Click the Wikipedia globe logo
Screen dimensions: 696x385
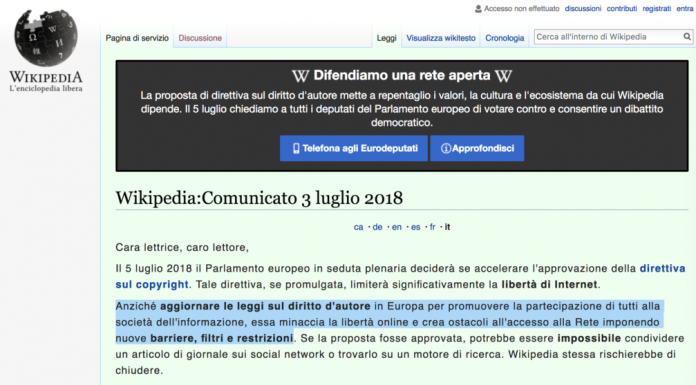(46, 37)
